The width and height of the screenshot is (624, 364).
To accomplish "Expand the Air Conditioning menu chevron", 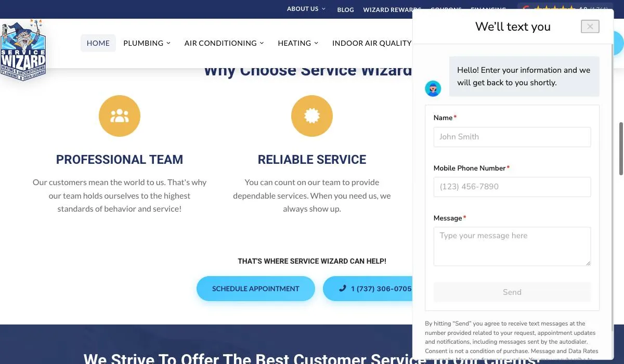I will click(262, 43).
